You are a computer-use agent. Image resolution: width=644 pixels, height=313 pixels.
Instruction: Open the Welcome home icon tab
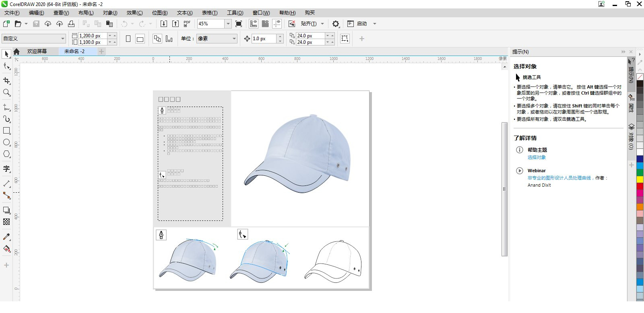(17, 51)
